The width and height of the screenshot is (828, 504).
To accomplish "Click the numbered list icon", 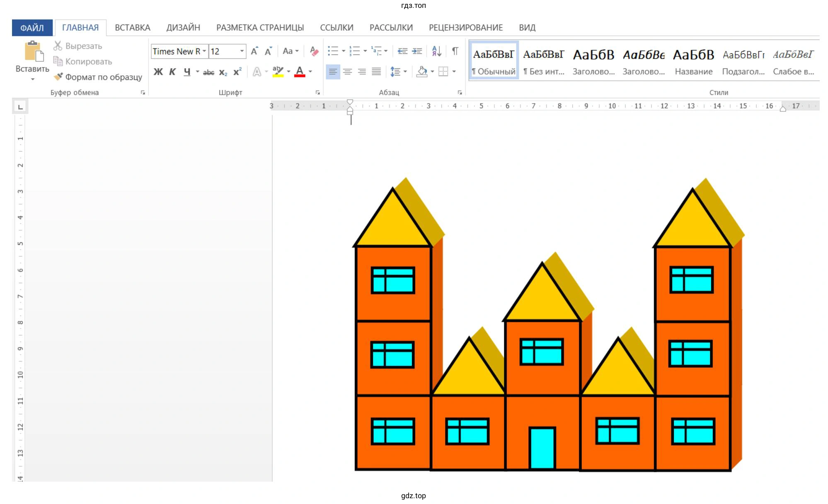I will coord(354,51).
